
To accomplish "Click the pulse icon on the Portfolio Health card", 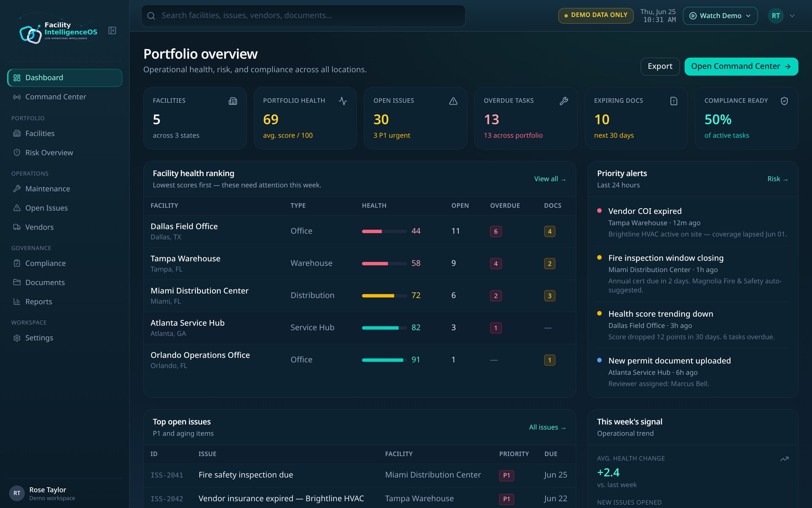I will 343,101.
